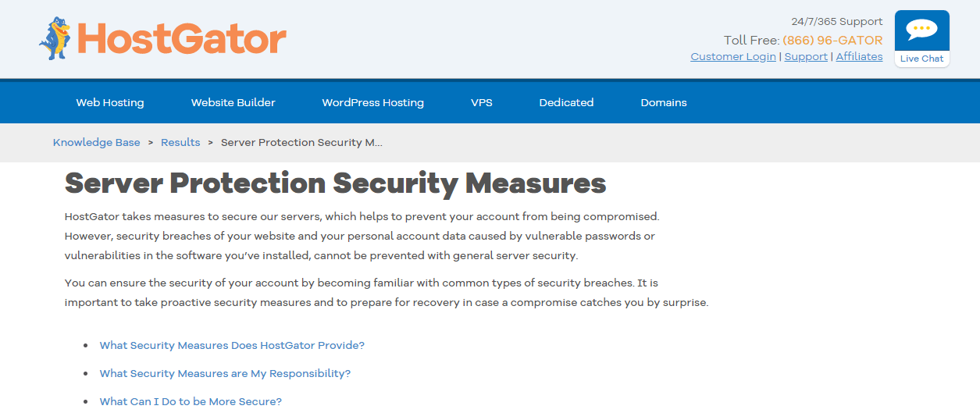The image size is (980, 420).
Task: Click the HostGator gator mascot logo
Action: point(55,38)
